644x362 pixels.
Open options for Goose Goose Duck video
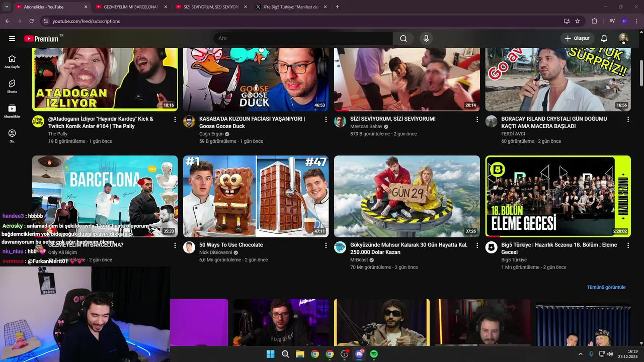pos(326,119)
